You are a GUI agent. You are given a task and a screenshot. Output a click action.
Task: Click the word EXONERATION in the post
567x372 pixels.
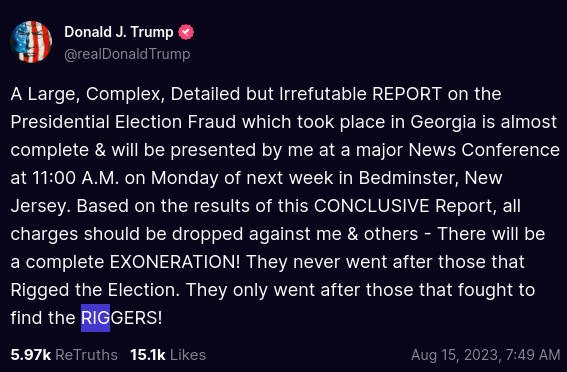pyautogui.click(x=175, y=262)
